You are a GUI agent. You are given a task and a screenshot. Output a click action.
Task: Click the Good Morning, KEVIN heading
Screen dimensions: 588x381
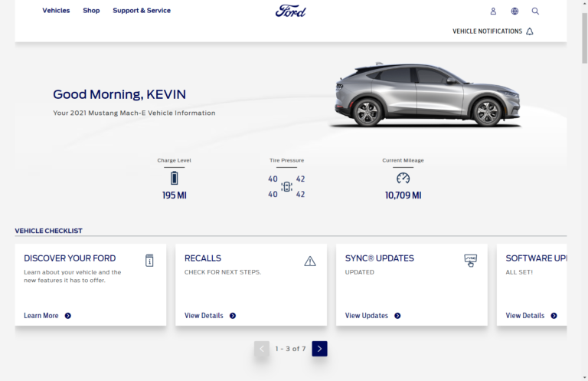pyautogui.click(x=119, y=94)
